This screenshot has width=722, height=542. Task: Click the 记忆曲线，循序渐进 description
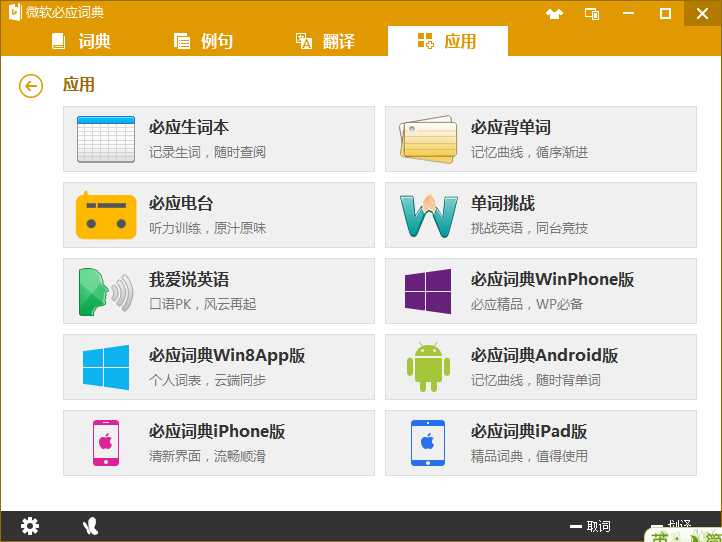coord(529,152)
